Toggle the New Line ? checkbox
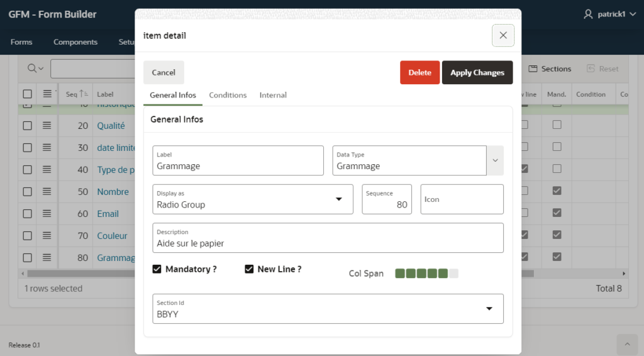Viewport: 644px width, 356px height. pyautogui.click(x=249, y=269)
